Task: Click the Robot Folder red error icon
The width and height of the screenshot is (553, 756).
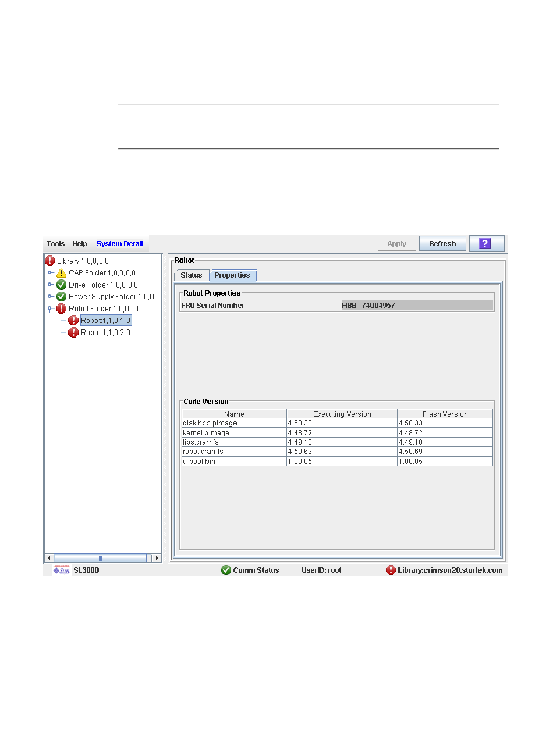Action: pyautogui.click(x=61, y=309)
